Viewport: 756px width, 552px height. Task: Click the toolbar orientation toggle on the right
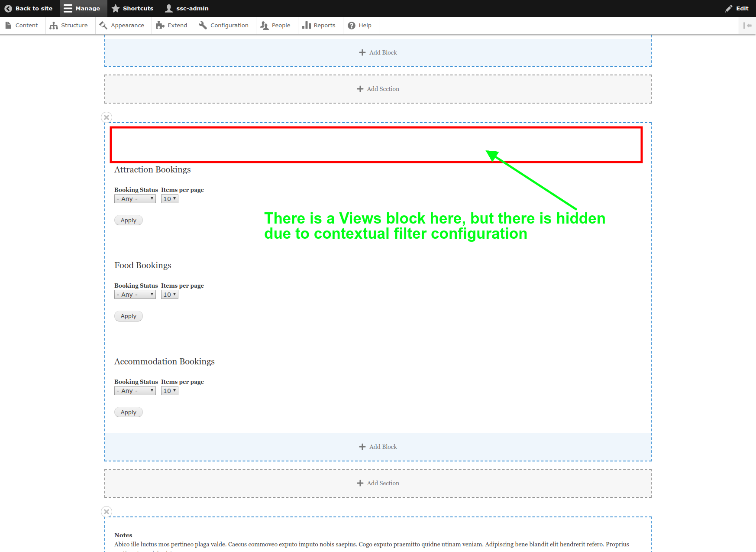[x=747, y=25]
